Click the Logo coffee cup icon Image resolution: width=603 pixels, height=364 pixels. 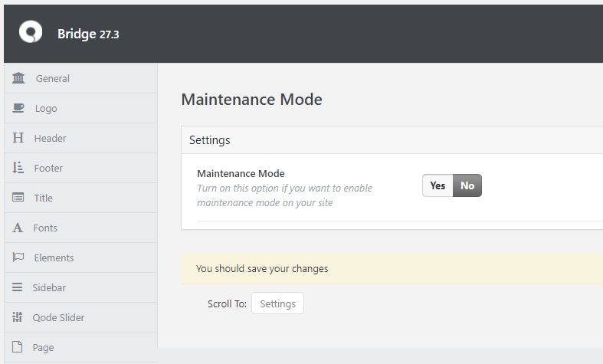point(18,108)
